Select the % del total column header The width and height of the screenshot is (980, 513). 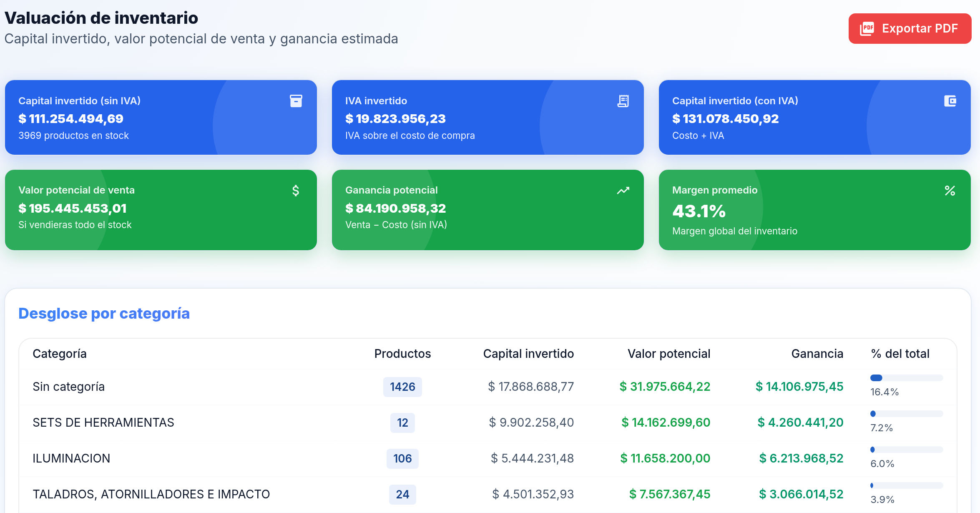(900, 354)
